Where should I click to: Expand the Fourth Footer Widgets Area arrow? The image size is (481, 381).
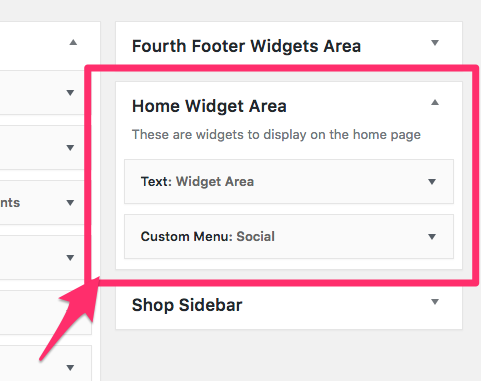[x=435, y=43]
